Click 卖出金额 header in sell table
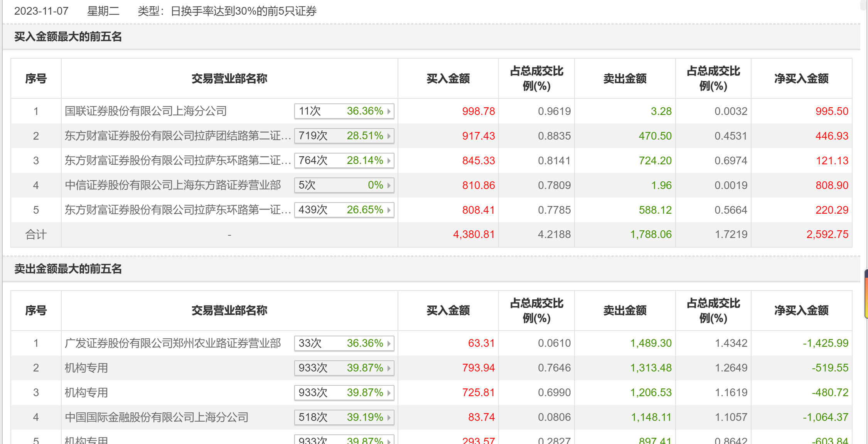 [625, 311]
